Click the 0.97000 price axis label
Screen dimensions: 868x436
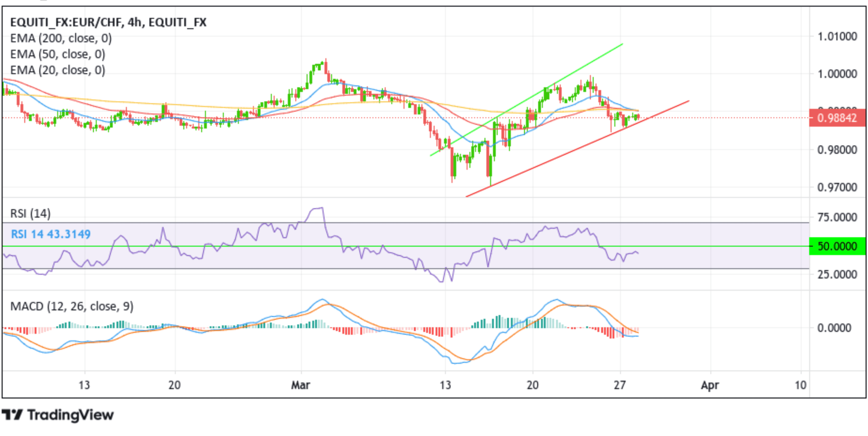click(837, 187)
